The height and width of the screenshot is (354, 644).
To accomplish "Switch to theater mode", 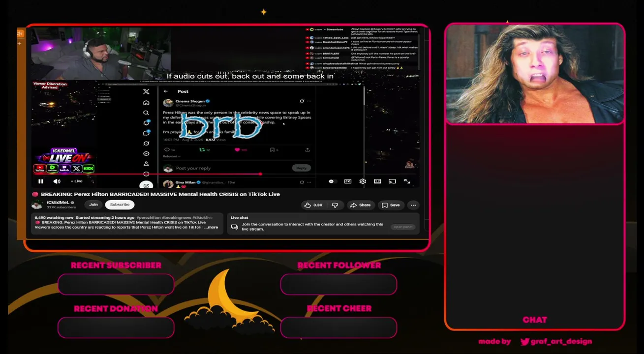I will point(377,181).
